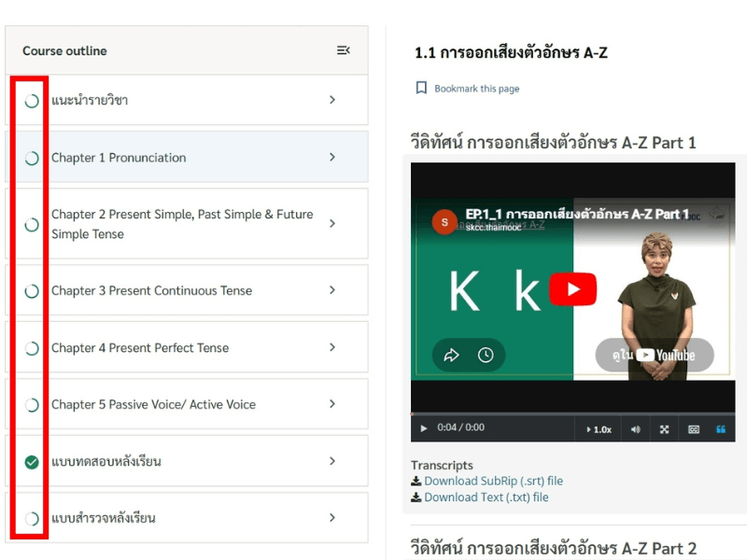Click the red YouTube play button
Image resolution: width=747 pixels, height=560 pixels.
(572, 289)
